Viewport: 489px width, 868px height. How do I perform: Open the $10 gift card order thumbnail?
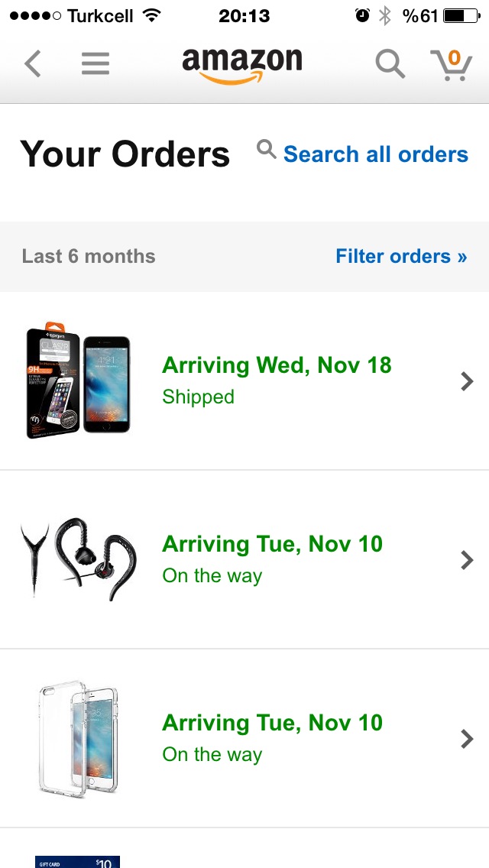tap(77, 862)
